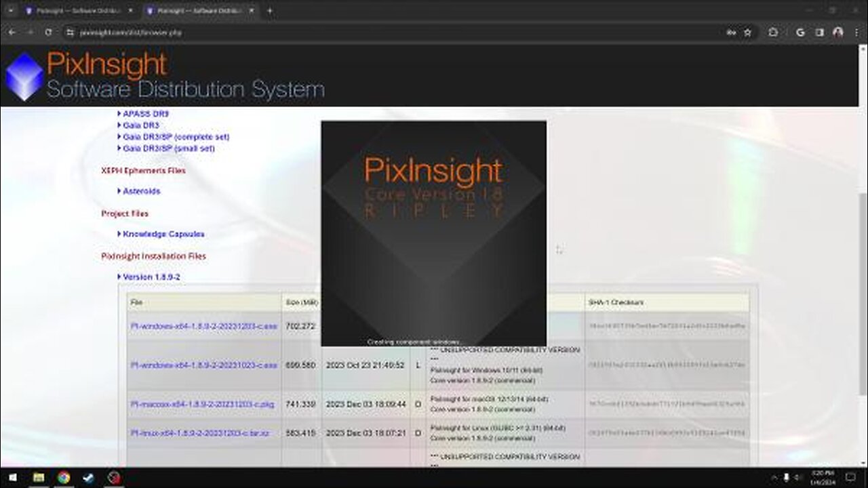Open the saved passwords key icon
This screenshot has width=868, height=488.
[731, 32]
